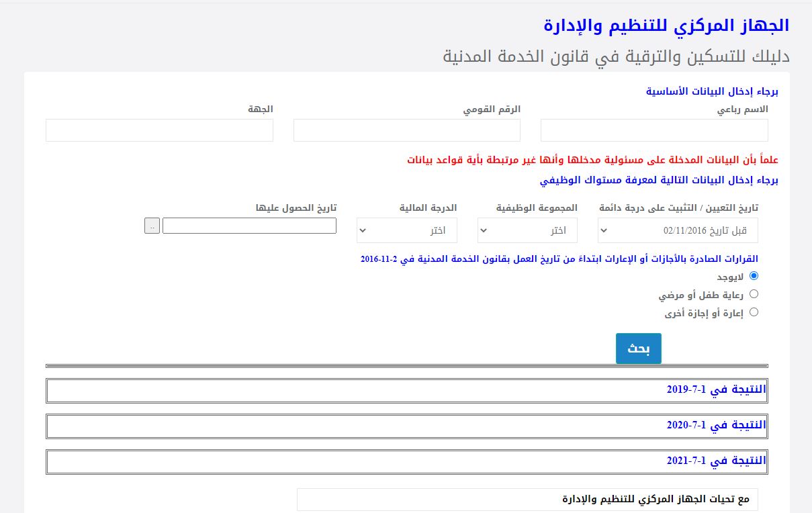The height and width of the screenshot is (513, 812).
Task: Select the 'إعارة أو إجازة أخرى' radio button
Action: click(754, 312)
